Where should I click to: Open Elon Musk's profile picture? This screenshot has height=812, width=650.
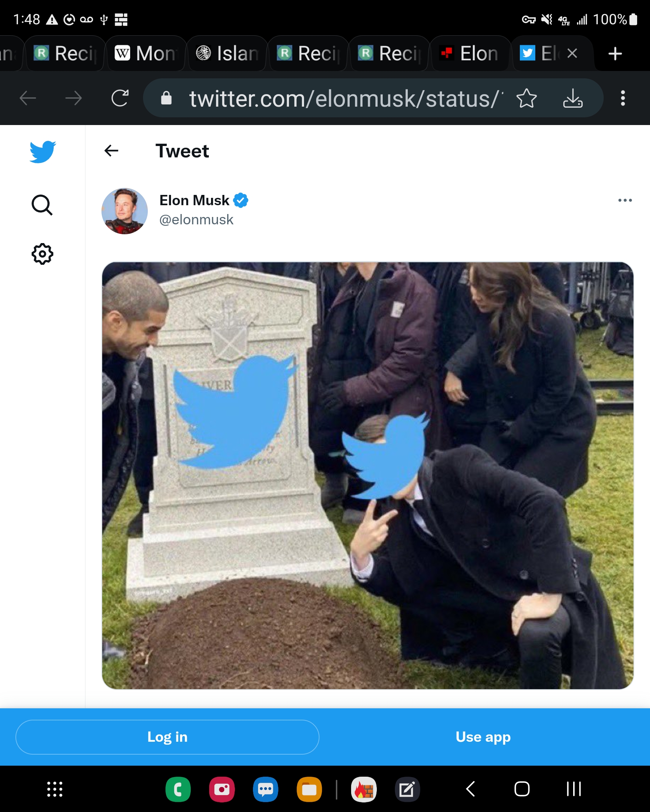coord(125,211)
